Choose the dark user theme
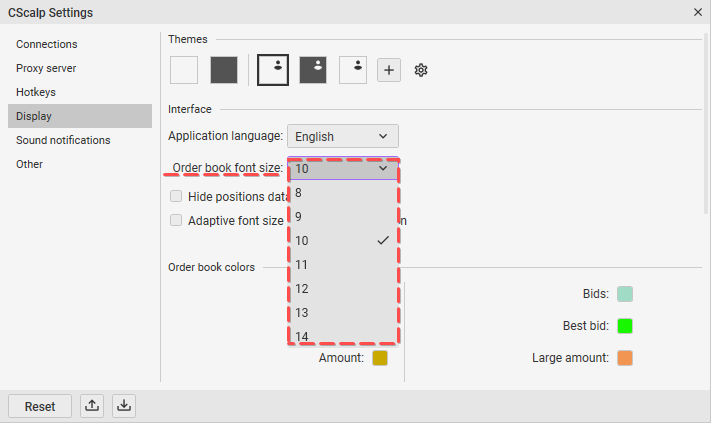 tap(313, 70)
